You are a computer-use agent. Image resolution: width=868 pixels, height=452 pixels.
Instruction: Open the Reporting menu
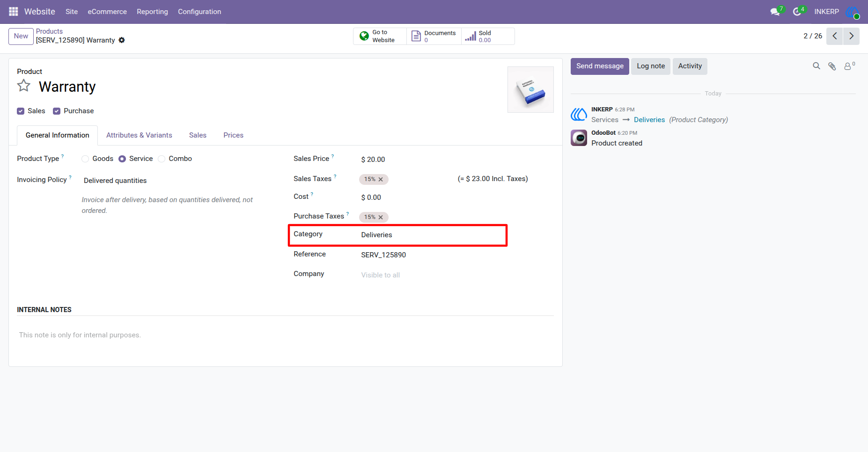(152, 12)
